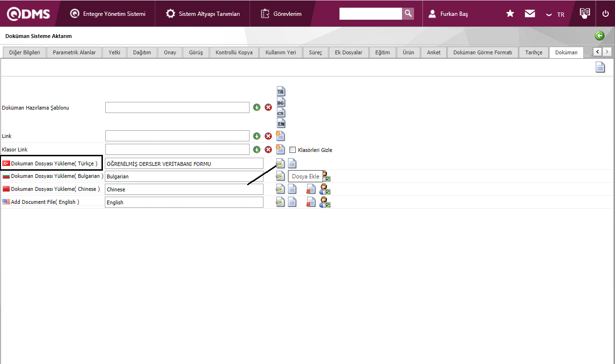Select the CN template document icon
615x364 pixels.
pos(281,113)
